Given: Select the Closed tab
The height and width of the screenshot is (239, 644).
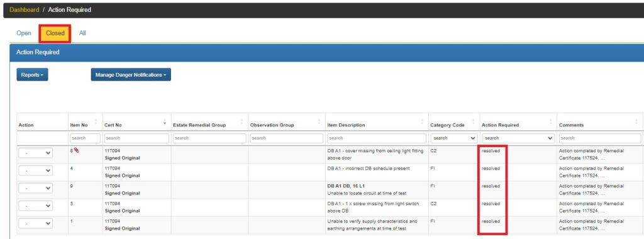Looking at the screenshot, I should click(x=55, y=33).
